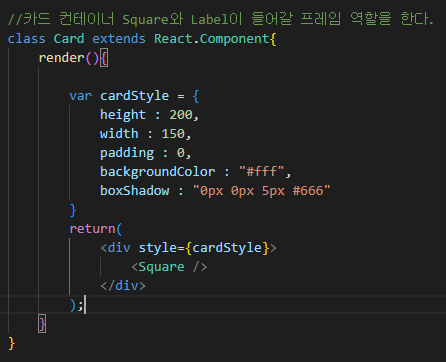This screenshot has height=362, width=446.
Task: Click the 'width' property name
Action: click(x=119, y=134)
